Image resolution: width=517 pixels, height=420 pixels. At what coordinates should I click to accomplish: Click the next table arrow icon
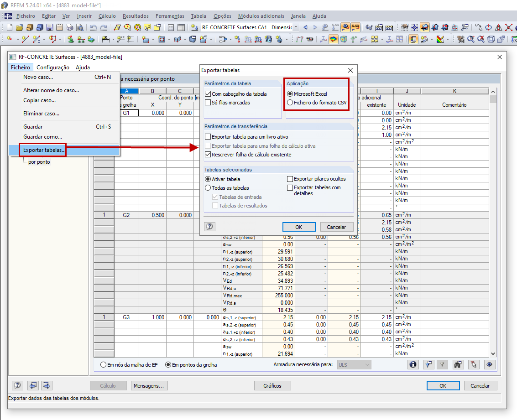click(47, 385)
